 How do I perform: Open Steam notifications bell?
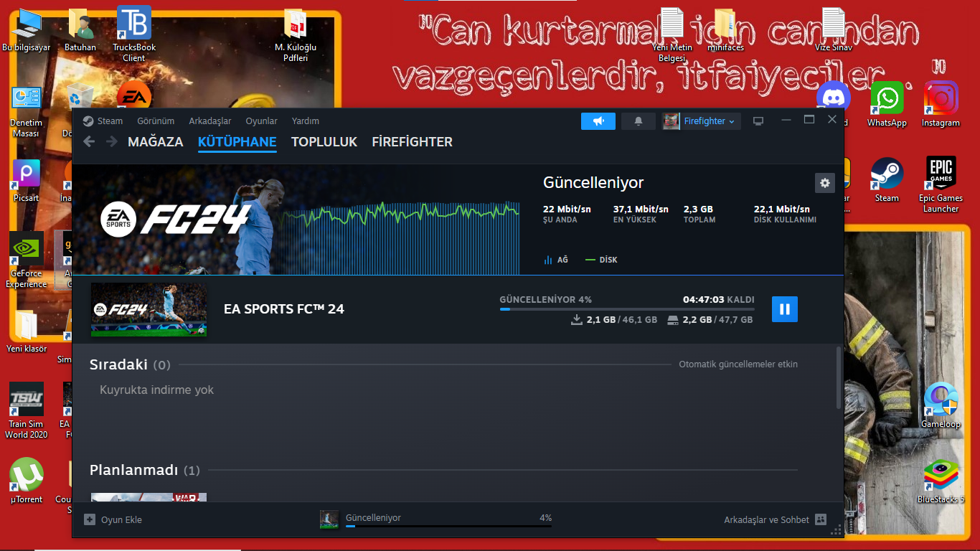[x=639, y=121]
